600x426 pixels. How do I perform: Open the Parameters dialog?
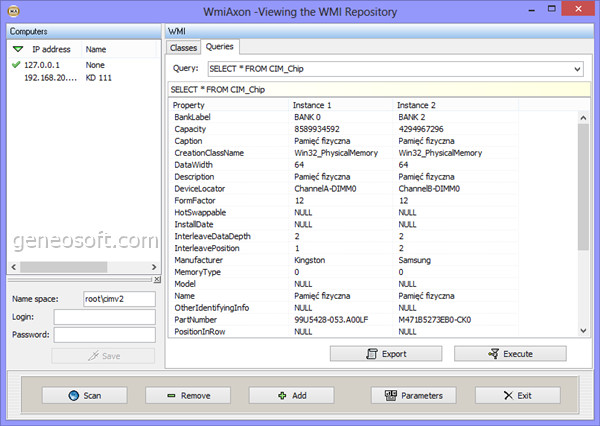413,395
